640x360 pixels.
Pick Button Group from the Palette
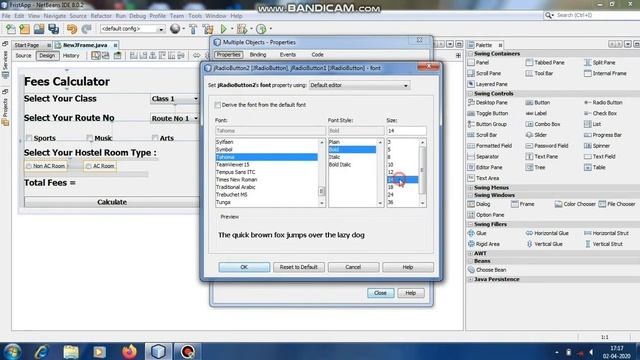pos(487,124)
